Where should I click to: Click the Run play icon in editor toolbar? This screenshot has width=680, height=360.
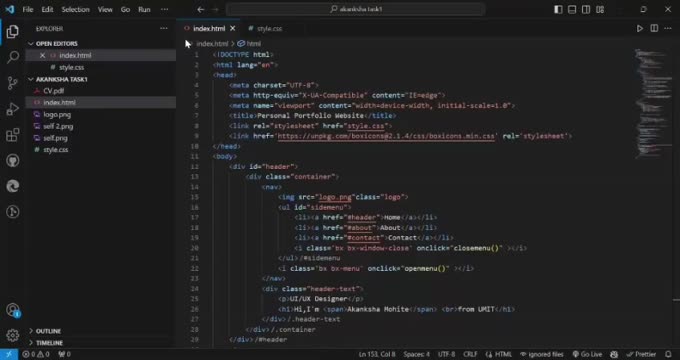click(x=640, y=29)
